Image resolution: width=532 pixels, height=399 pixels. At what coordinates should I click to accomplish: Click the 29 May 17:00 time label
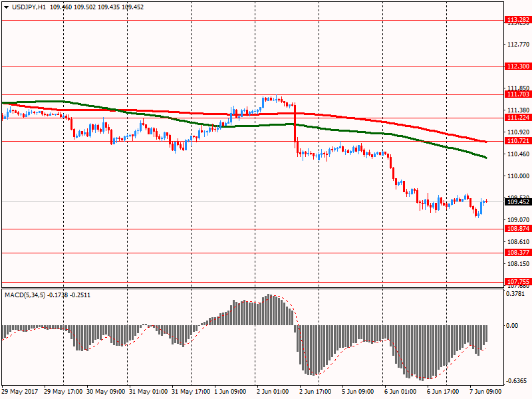[63, 392]
